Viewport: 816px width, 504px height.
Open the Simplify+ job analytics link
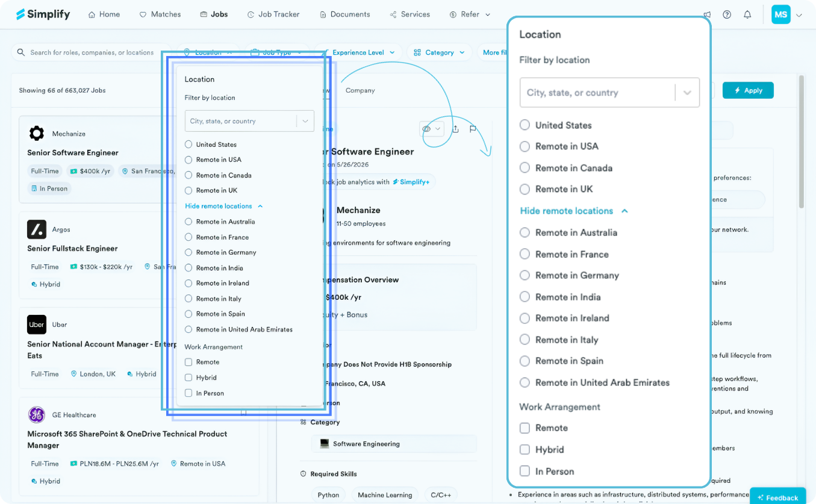(x=411, y=182)
